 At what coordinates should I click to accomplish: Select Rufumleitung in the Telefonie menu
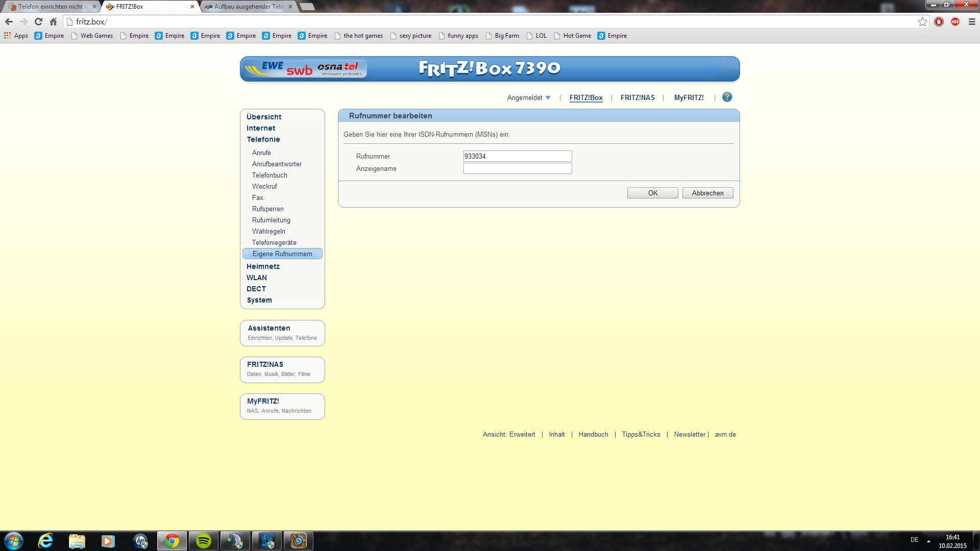271,220
